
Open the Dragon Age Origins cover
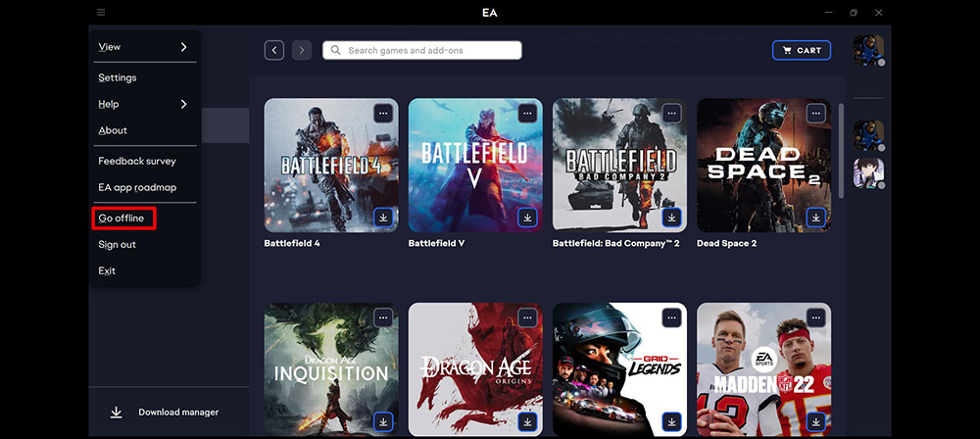(475, 369)
